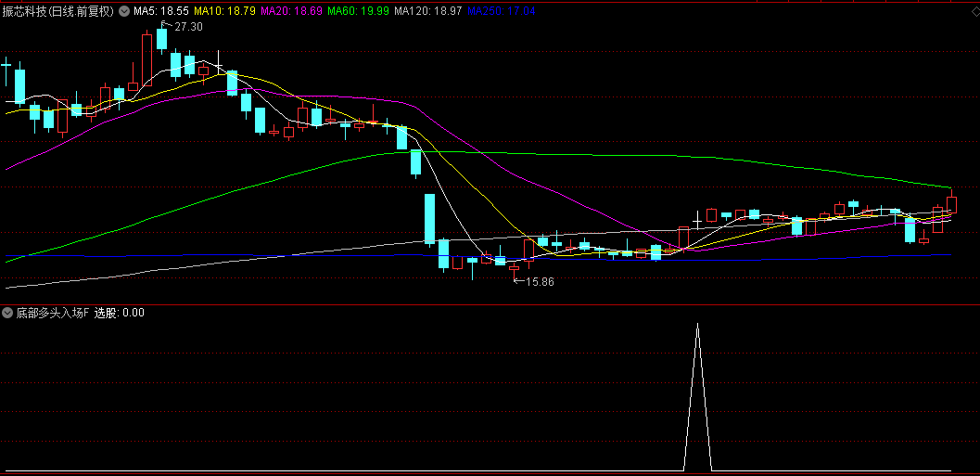Screen dimensions: 980x476
Task: Expand the 底部多头入场F indicator dropdown arrow
Action: click(8, 313)
